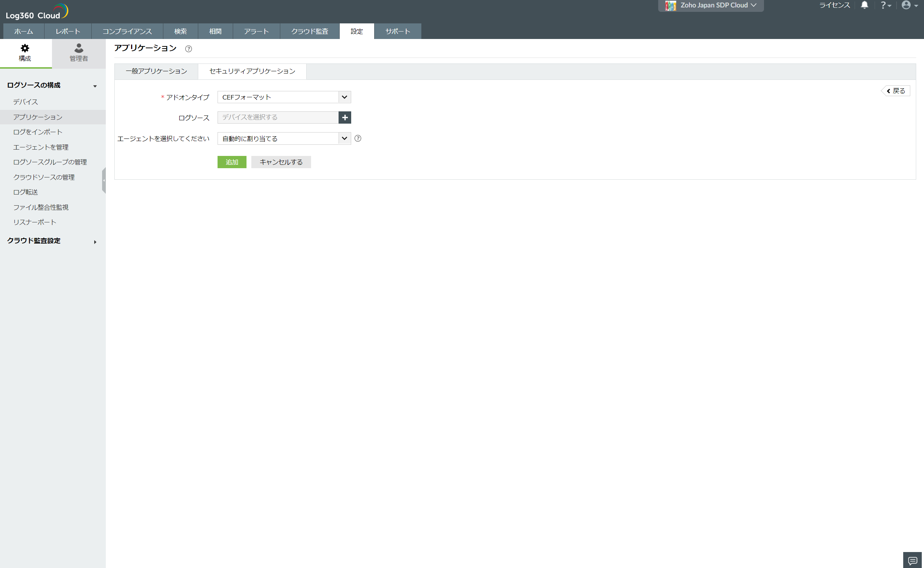Open the Zoho Japan SDP Cloud switcher
Viewport: 924px width, 568px height.
point(710,5)
